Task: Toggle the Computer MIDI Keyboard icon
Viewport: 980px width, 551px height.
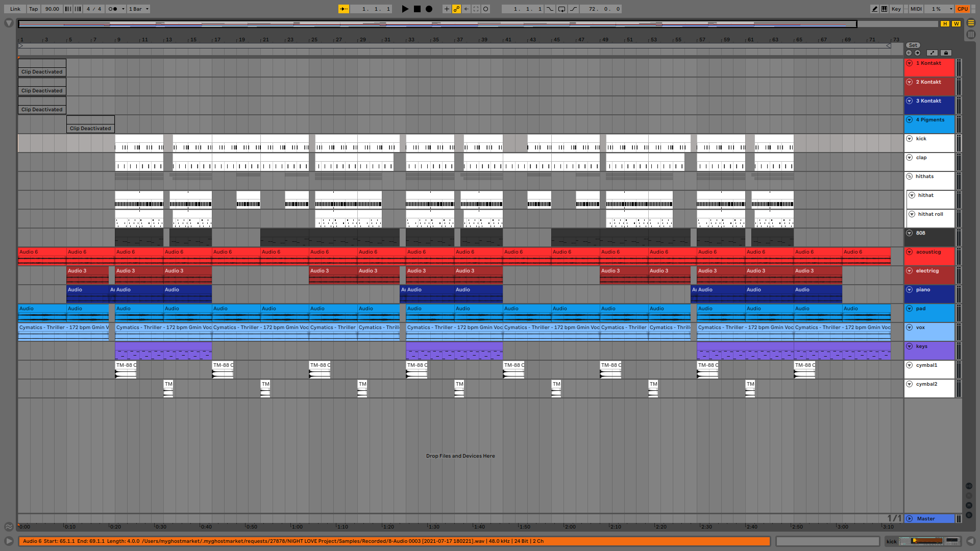Action: tap(884, 9)
